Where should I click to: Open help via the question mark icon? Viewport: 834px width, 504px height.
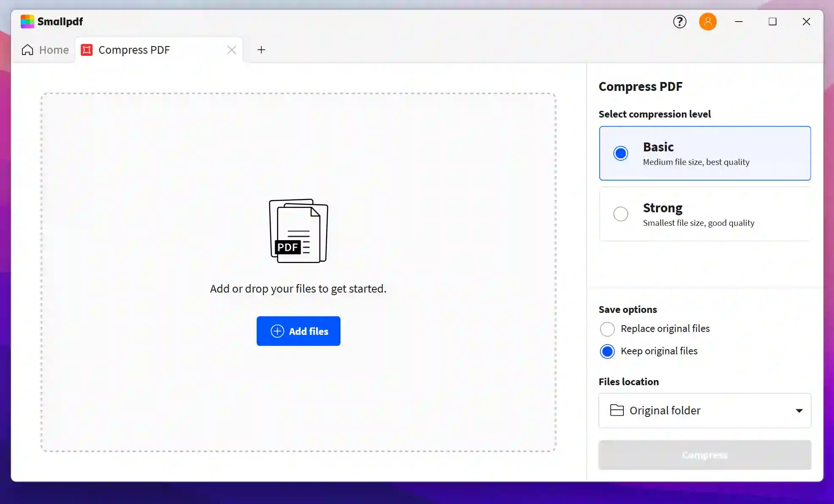pyautogui.click(x=680, y=22)
